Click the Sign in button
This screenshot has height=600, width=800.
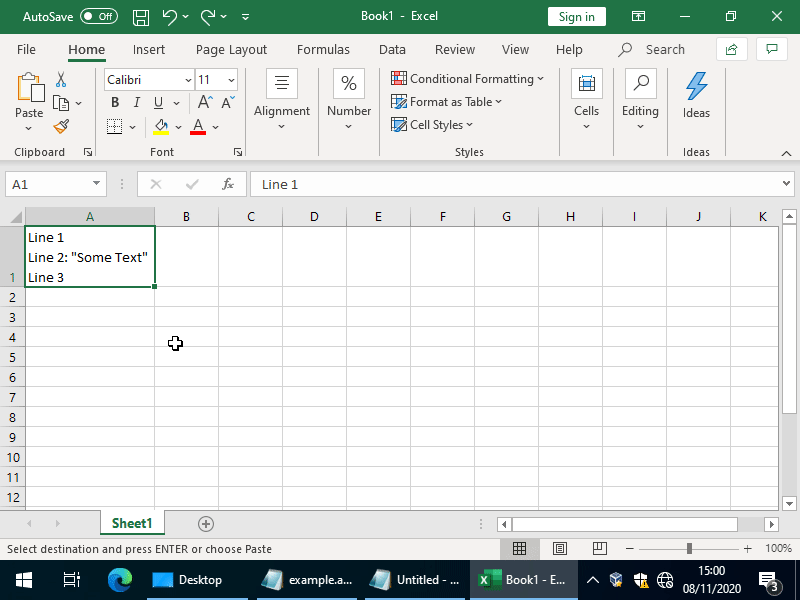point(577,16)
